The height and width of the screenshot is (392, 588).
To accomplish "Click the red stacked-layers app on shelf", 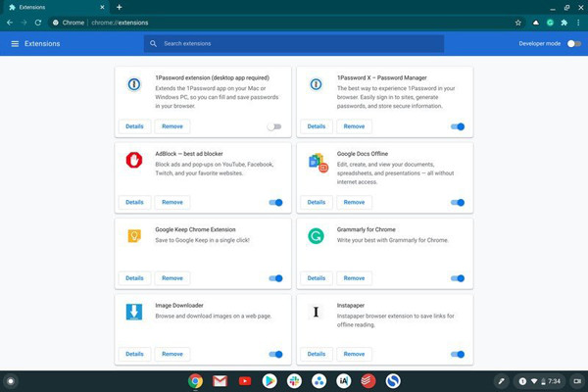I will [368, 381].
